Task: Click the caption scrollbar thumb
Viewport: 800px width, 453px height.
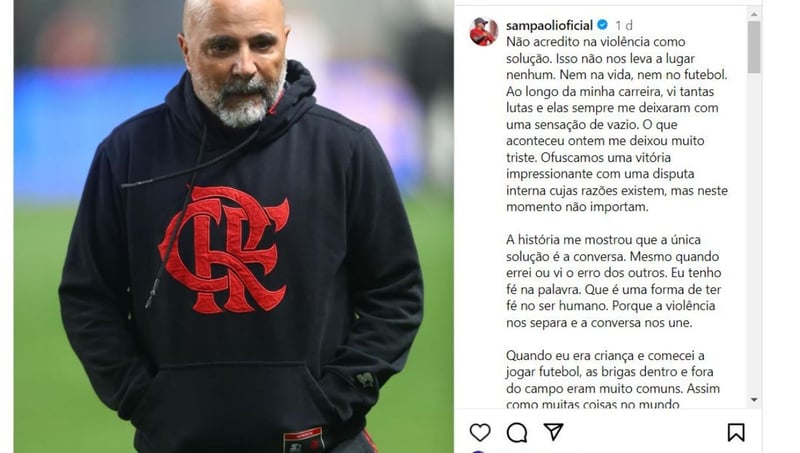Action: (754, 47)
